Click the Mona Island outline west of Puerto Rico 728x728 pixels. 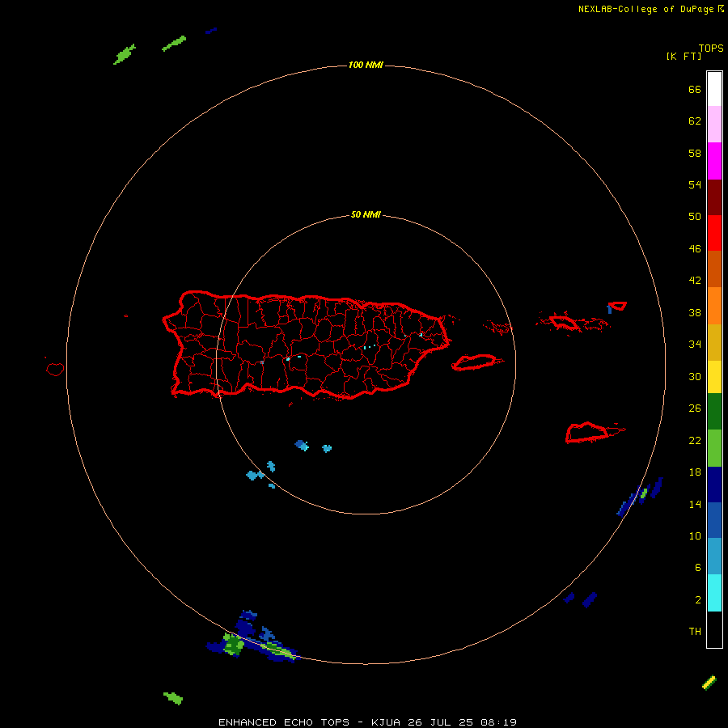55,369
